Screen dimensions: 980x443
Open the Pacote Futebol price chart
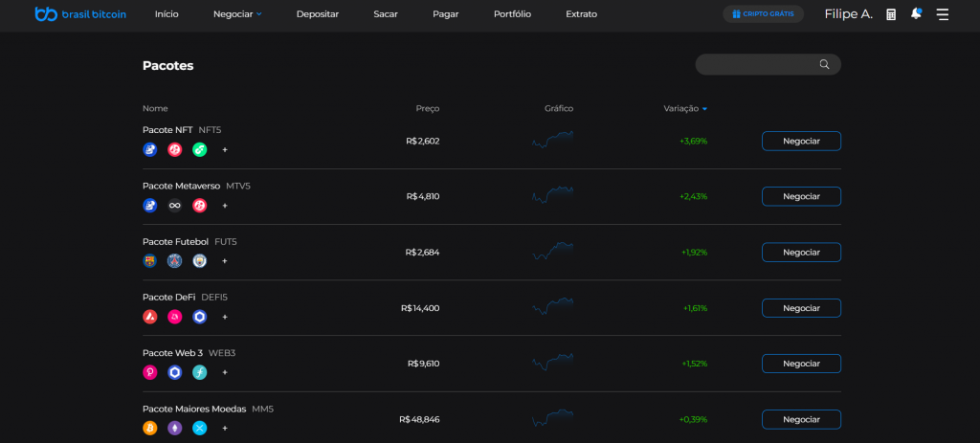pos(552,251)
